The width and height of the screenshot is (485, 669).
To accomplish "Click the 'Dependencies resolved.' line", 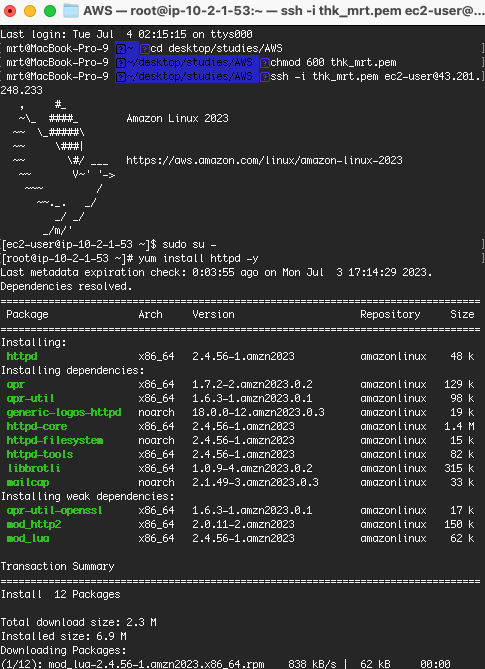I will click(x=67, y=287).
